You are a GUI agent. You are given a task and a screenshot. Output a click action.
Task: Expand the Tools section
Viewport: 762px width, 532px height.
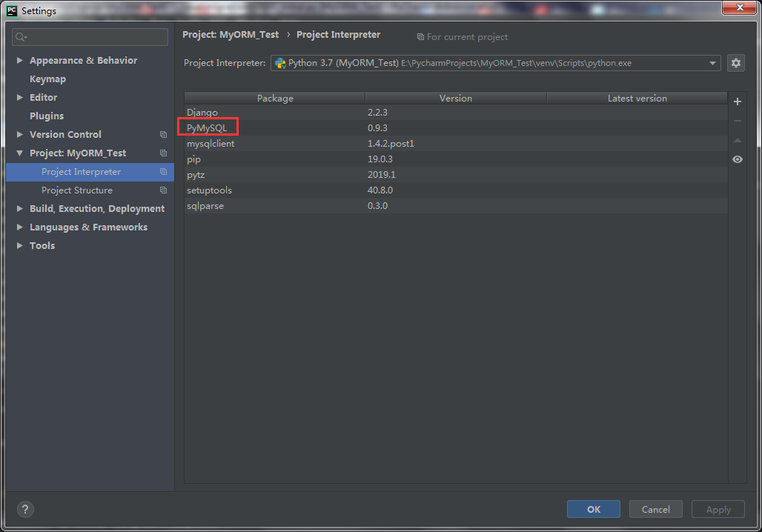(19, 245)
